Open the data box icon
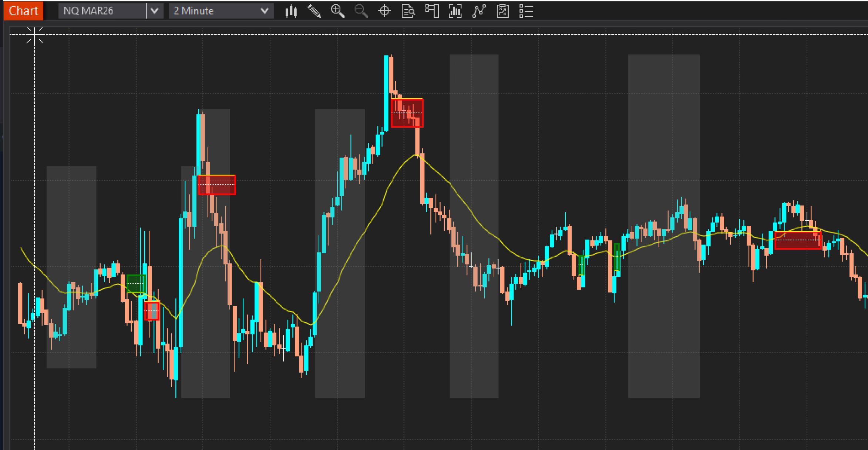 tap(408, 11)
